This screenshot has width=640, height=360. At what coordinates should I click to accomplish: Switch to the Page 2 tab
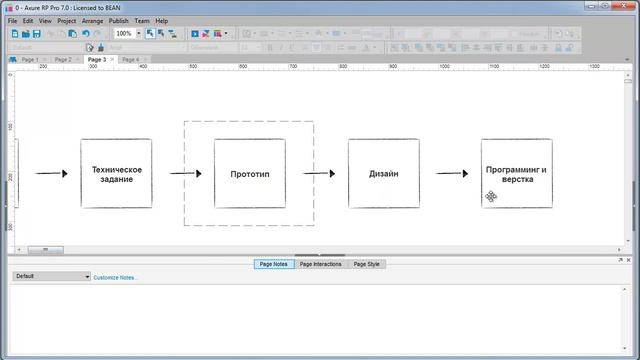click(63, 60)
